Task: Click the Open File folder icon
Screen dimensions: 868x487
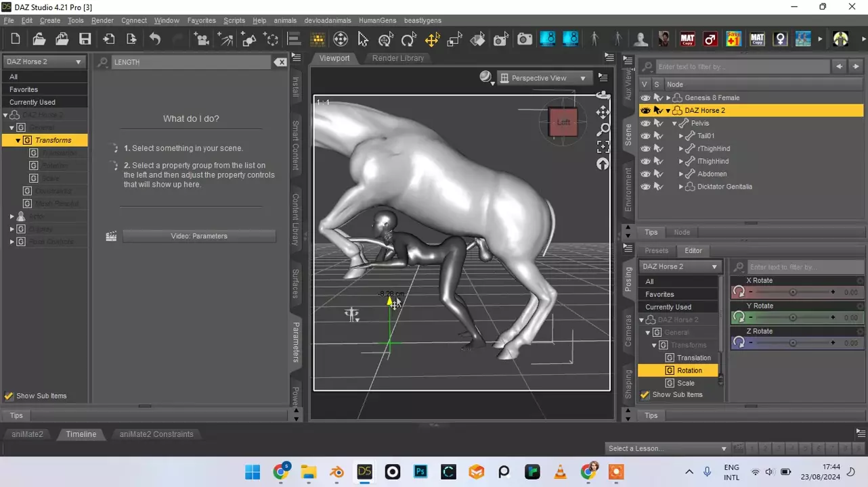Action: 39,39
